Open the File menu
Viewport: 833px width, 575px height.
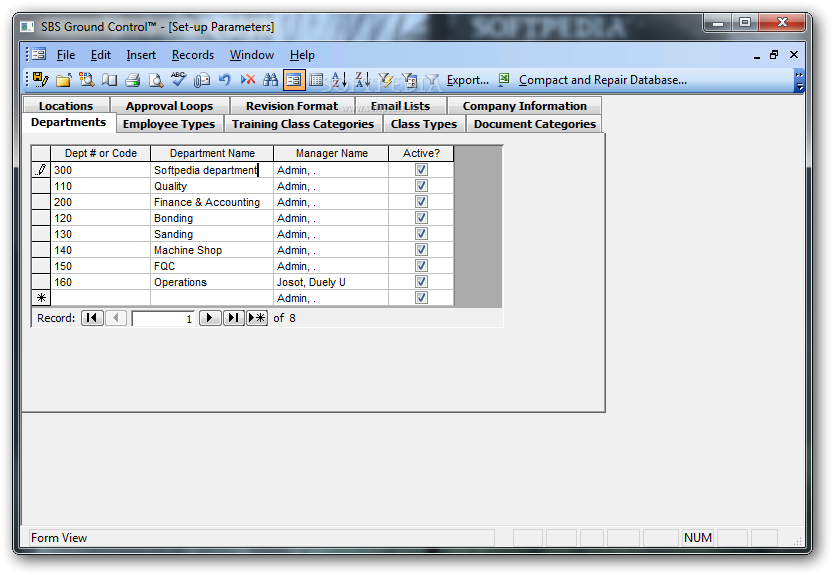[x=66, y=55]
